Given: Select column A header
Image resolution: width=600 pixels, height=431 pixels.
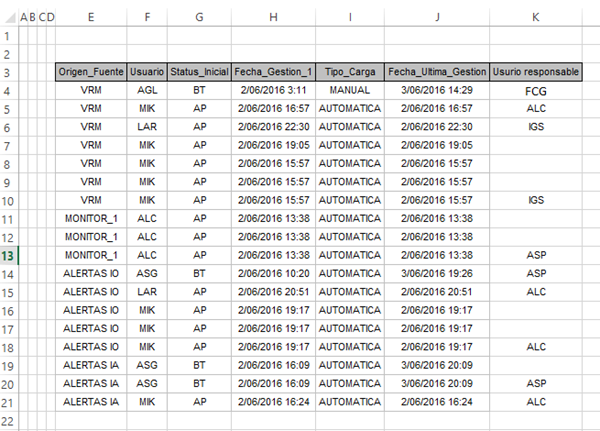Looking at the screenshot, I should pyautogui.click(x=24, y=17).
